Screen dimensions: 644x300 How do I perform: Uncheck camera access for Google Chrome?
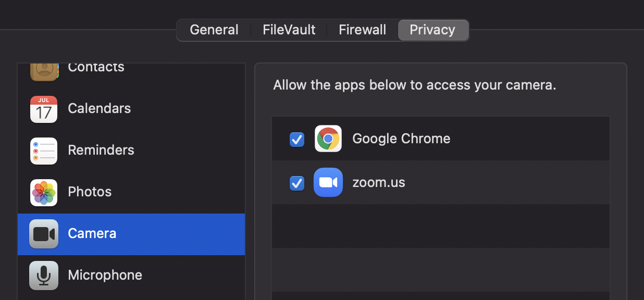[x=297, y=140]
